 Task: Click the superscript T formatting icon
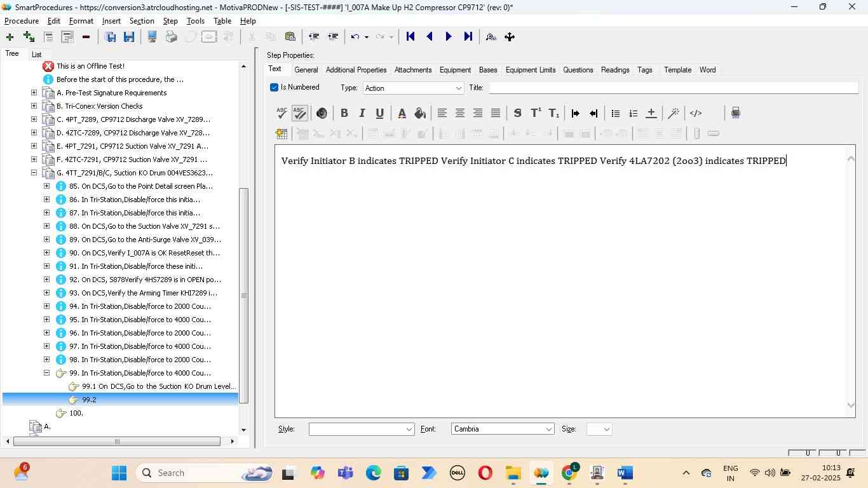536,113
